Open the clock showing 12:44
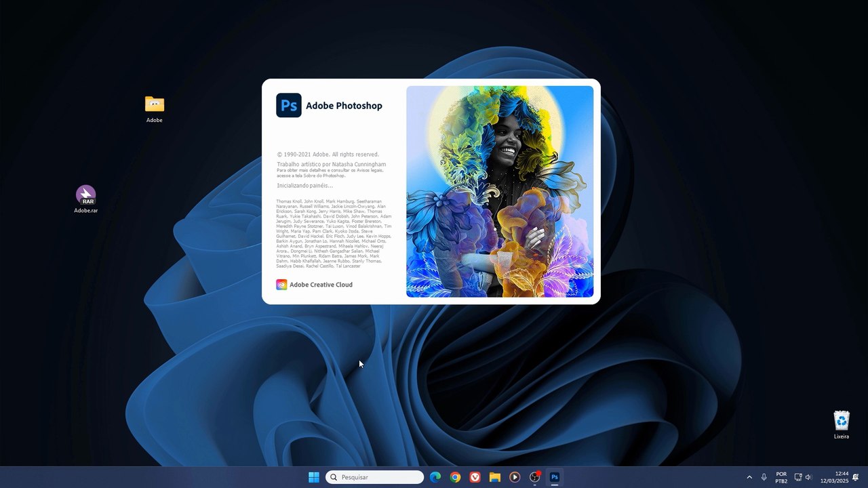This screenshot has width=868, height=488. [x=834, y=477]
